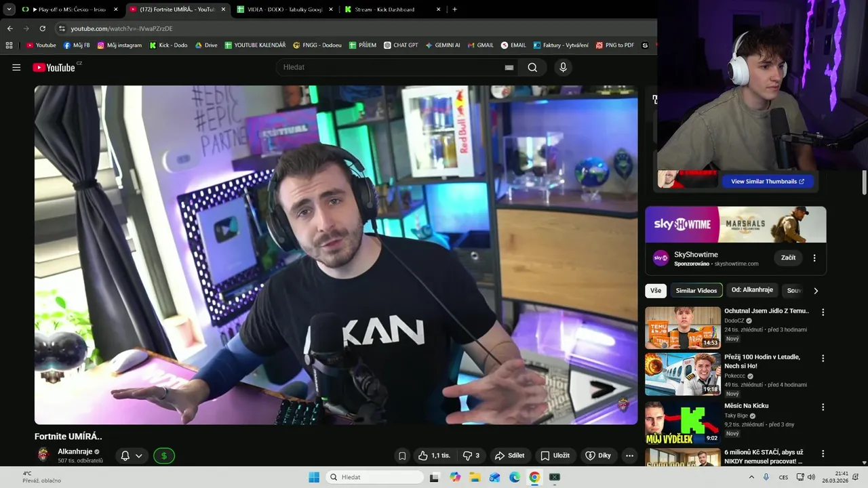The image size is (868, 488).
Task: Open the PNG to PDF bookmark
Action: click(x=615, y=45)
